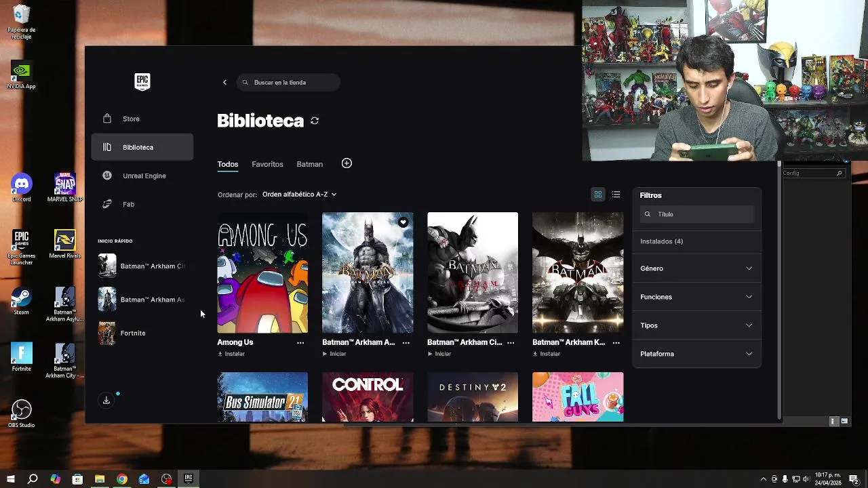
Task: Click Iniciar under Batman Arkham Asylum
Action: click(x=334, y=354)
